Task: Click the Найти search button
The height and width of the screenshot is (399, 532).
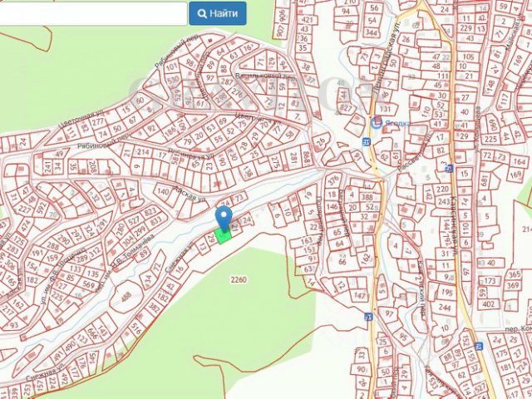Action: coord(218,13)
